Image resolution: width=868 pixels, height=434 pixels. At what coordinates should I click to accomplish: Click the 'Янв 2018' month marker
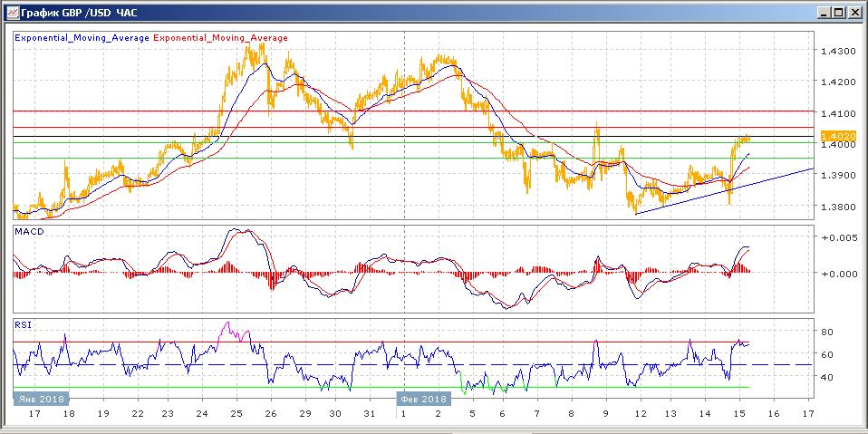click(x=40, y=398)
